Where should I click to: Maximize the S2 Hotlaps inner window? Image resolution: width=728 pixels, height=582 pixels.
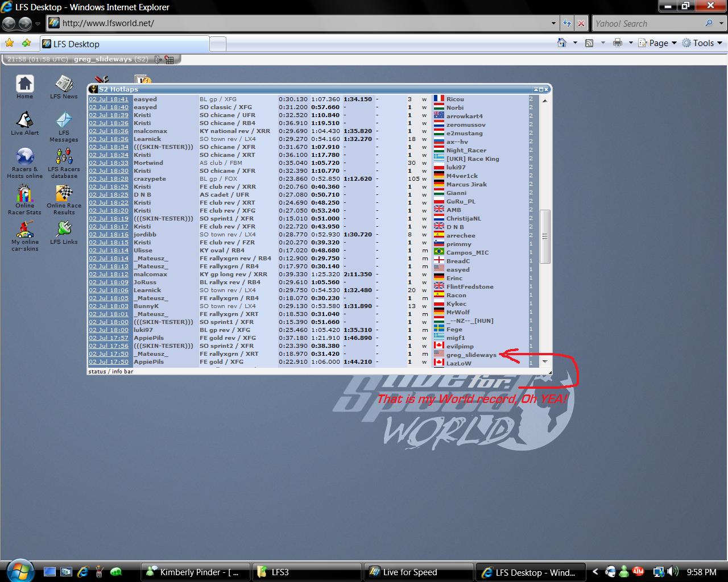541,89
